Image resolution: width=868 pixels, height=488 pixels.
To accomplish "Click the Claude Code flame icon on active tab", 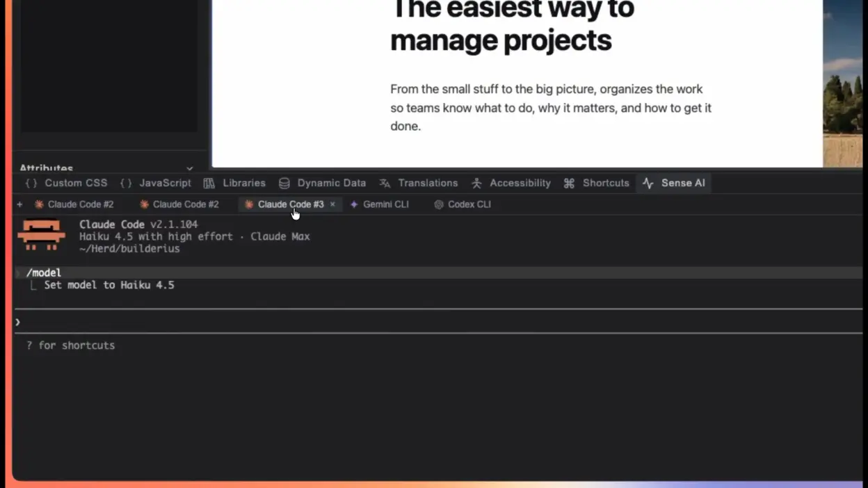I will (x=249, y=204).
